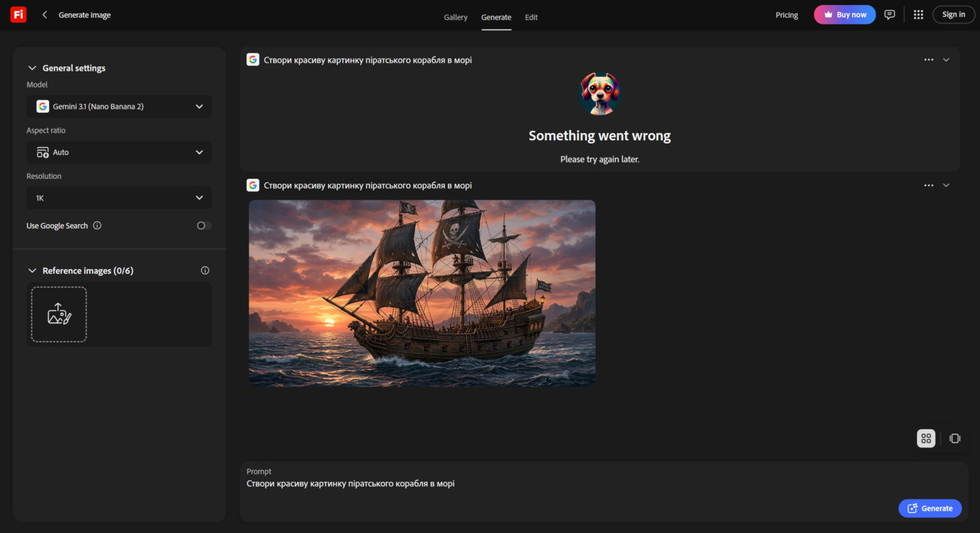Open more options for the failed generation

click(x=929, y=60)
